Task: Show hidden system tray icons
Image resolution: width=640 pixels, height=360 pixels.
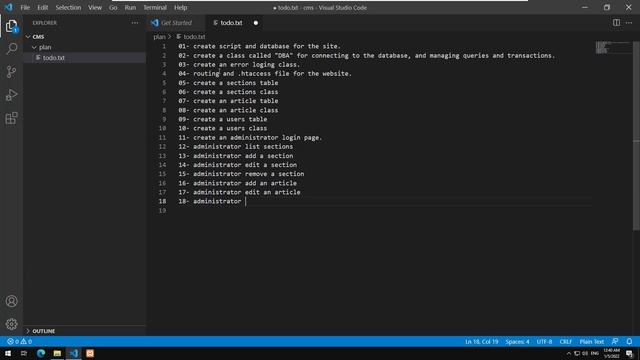Action: coord(569,353)
